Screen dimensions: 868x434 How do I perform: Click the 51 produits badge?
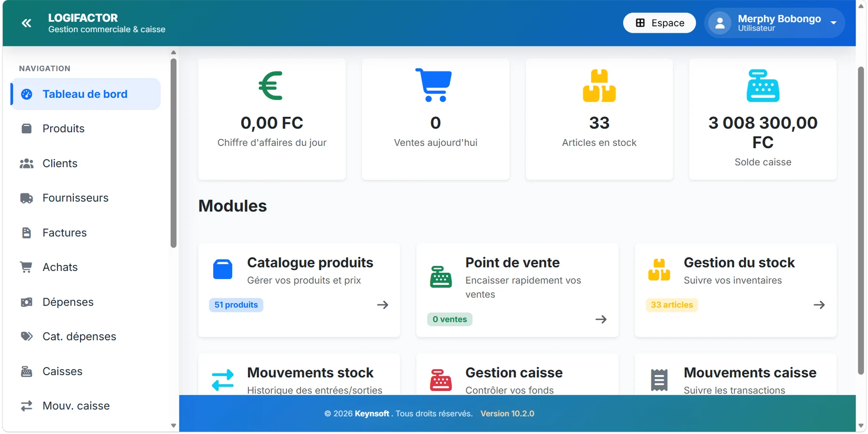236,305
